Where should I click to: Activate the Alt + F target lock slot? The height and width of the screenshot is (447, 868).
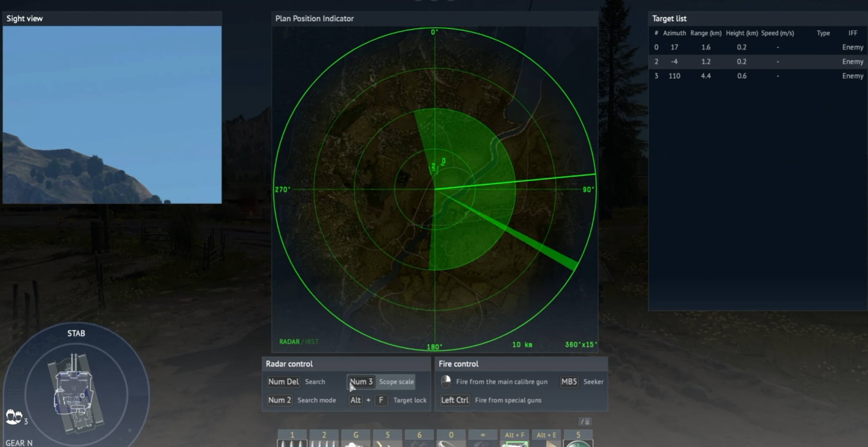(x=515, y=439)
